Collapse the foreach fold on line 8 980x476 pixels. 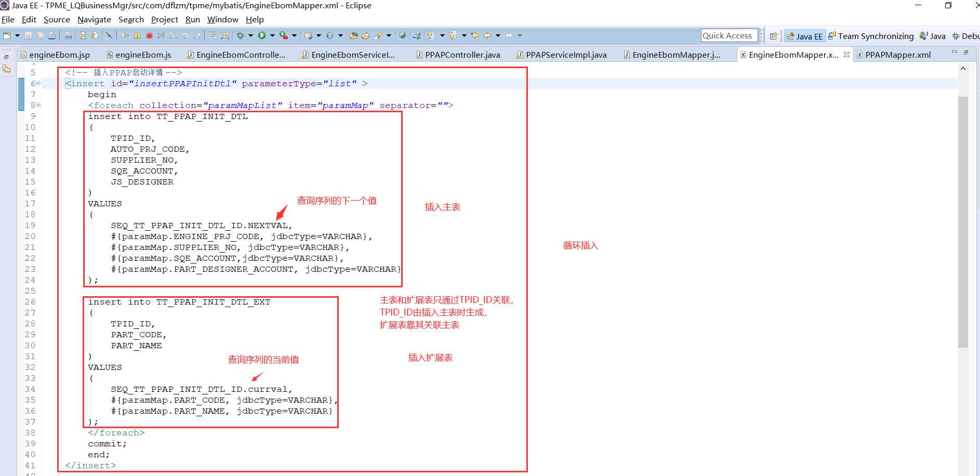38,105
